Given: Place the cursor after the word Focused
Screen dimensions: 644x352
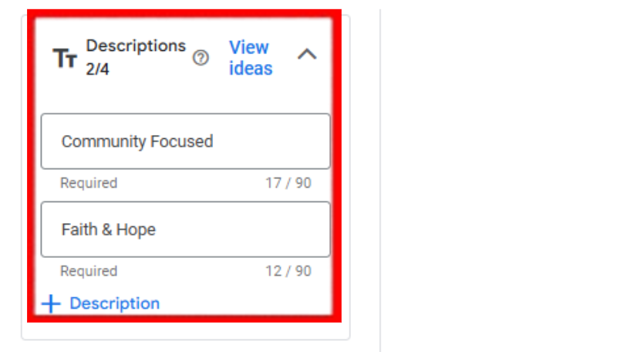Looking at the screenshot, I should click(x=214, y=141).
